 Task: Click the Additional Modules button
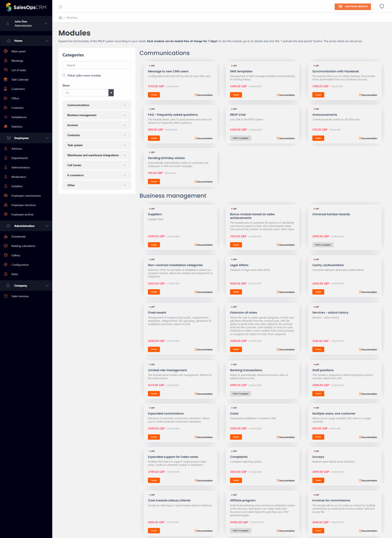[x=353, y=7]
